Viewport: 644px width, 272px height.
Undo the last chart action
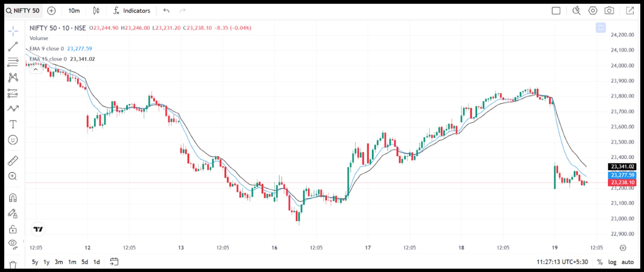pos(166,11)
